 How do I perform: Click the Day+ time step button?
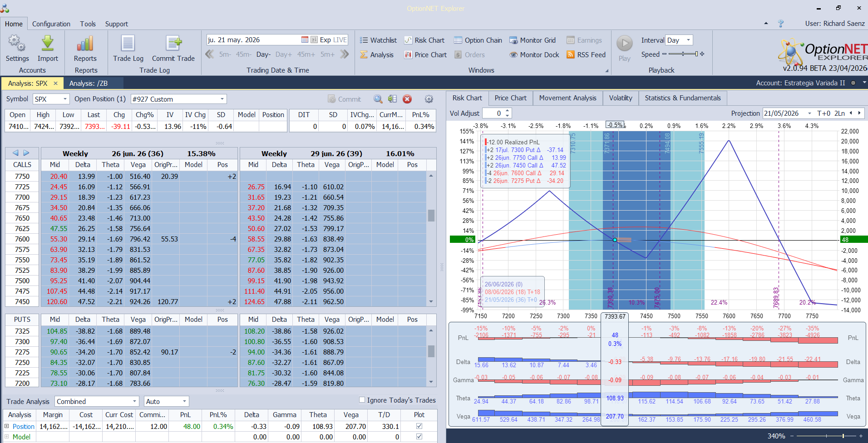pyautogui.click(x=284, y=54)
